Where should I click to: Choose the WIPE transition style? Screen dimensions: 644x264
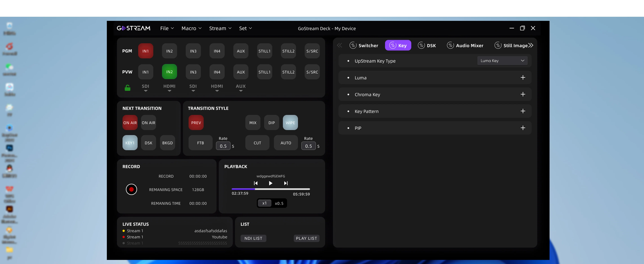pyautogui.click(x=290, y=122)
